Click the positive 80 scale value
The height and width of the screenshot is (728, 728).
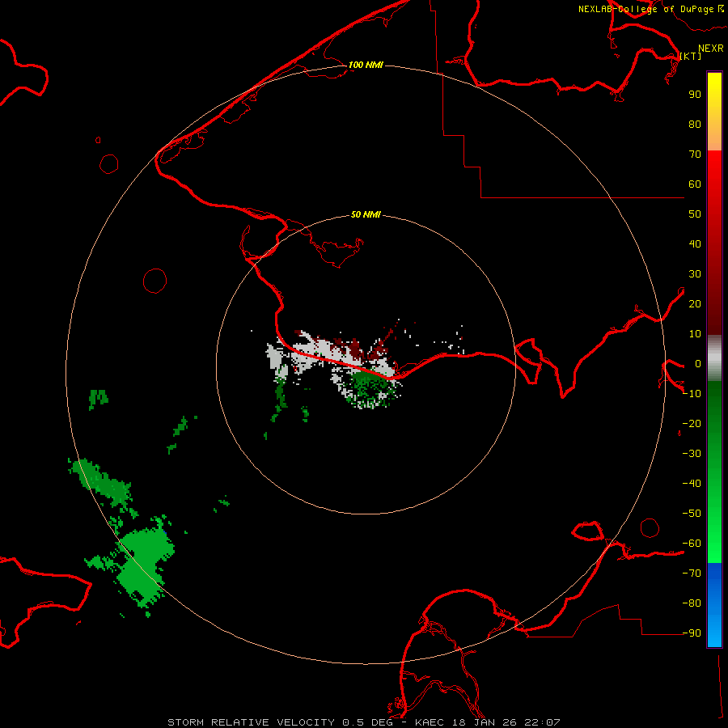pos(695,125)
